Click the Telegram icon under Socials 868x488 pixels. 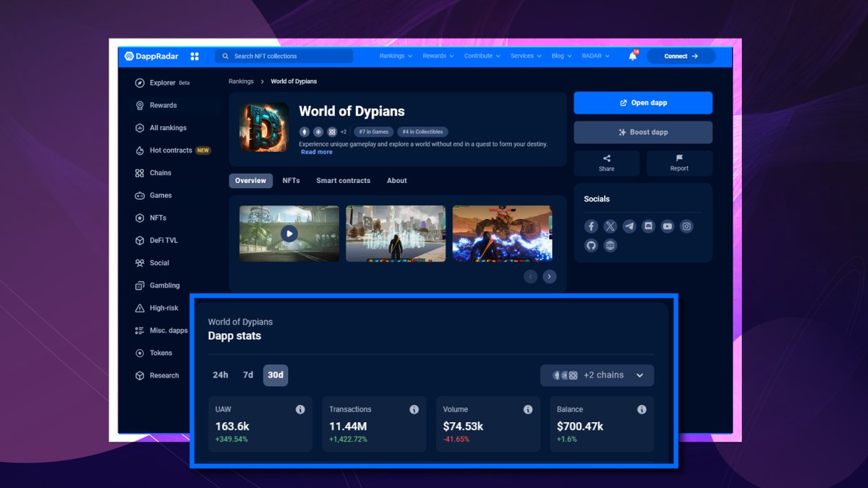tap(629, 226)
